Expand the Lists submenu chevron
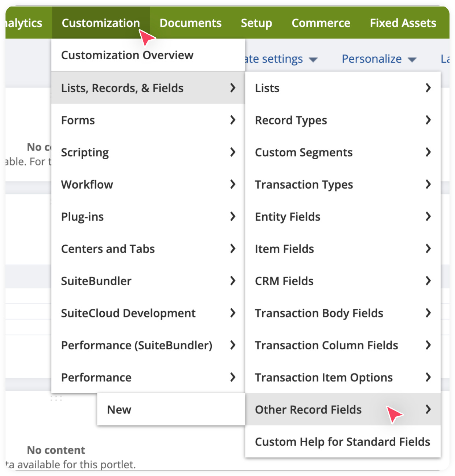455x476 pixels. (428, 88)
